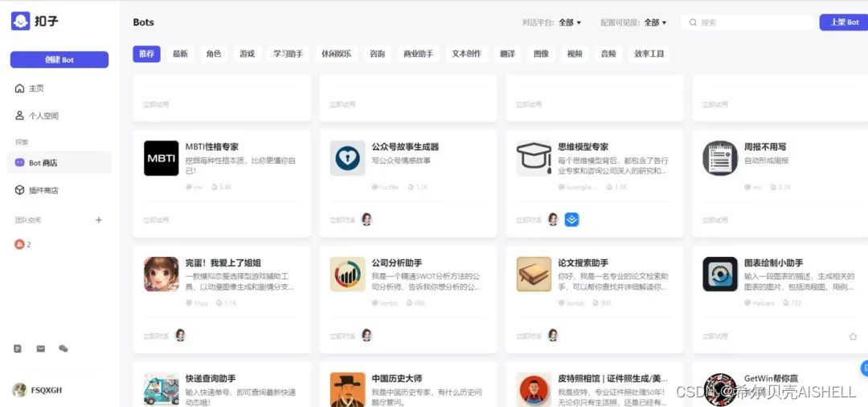Open 中国历史大师 portrait icon
This screenshot has height=407, width=868.
click(x=348, y=389)
